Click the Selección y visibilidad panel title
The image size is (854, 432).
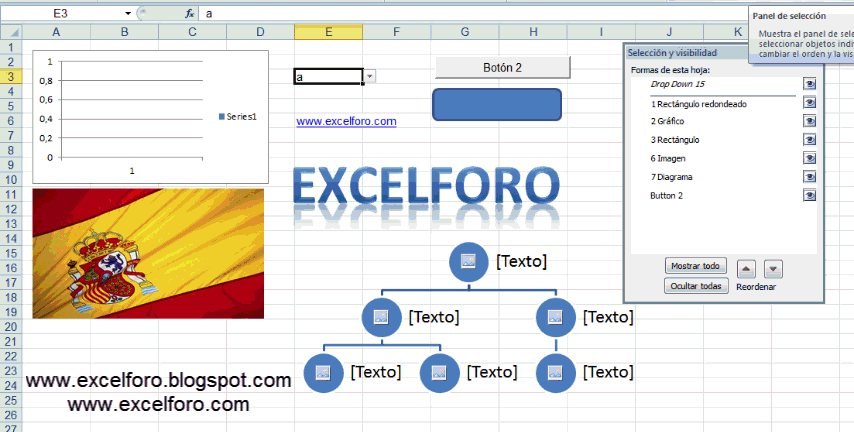tap(672, 53)
